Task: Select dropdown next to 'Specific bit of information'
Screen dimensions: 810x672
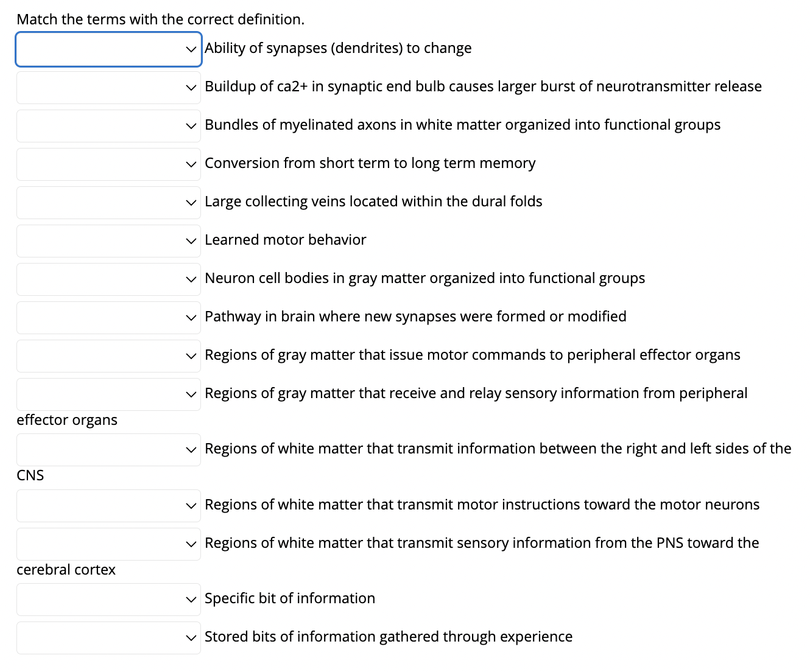Action: (108, 600)
